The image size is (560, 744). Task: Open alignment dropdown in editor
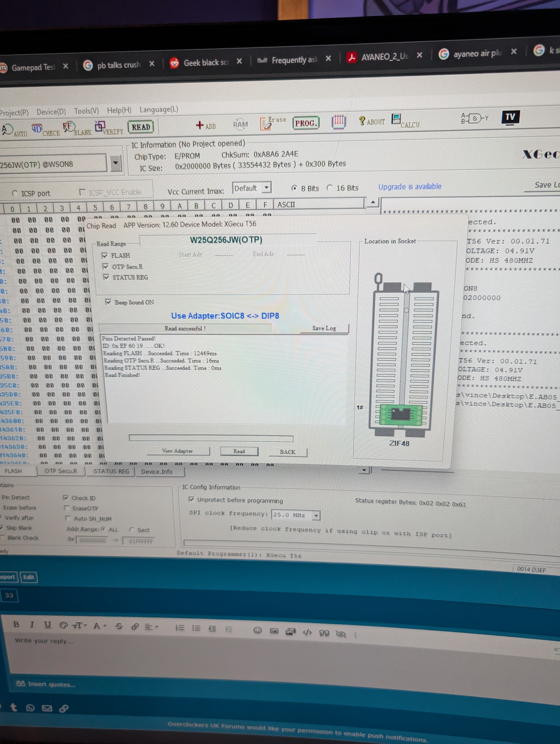click(x=151, y=627)
